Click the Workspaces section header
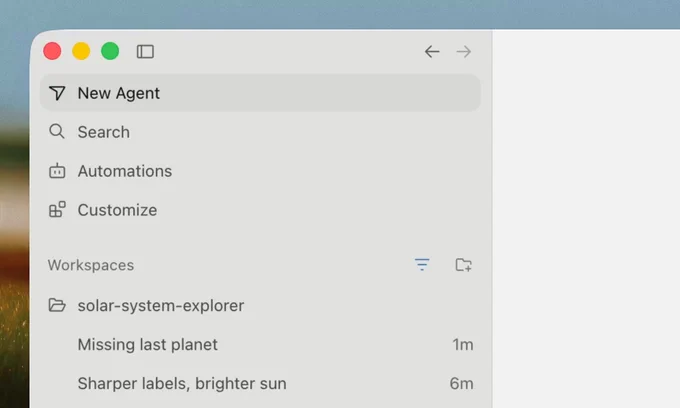This screenshot has height=408, width=680. pyautogui.click(x=91, y=265)
